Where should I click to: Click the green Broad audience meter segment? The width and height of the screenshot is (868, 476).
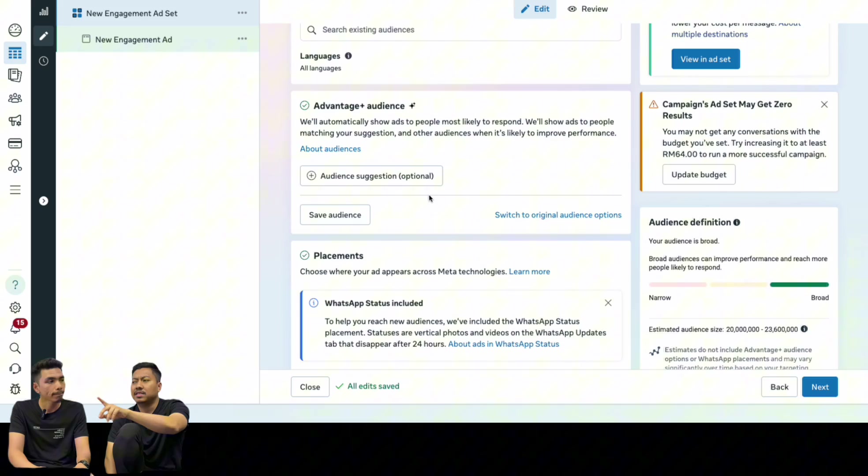pyautogui.click(x=799, y=285)
